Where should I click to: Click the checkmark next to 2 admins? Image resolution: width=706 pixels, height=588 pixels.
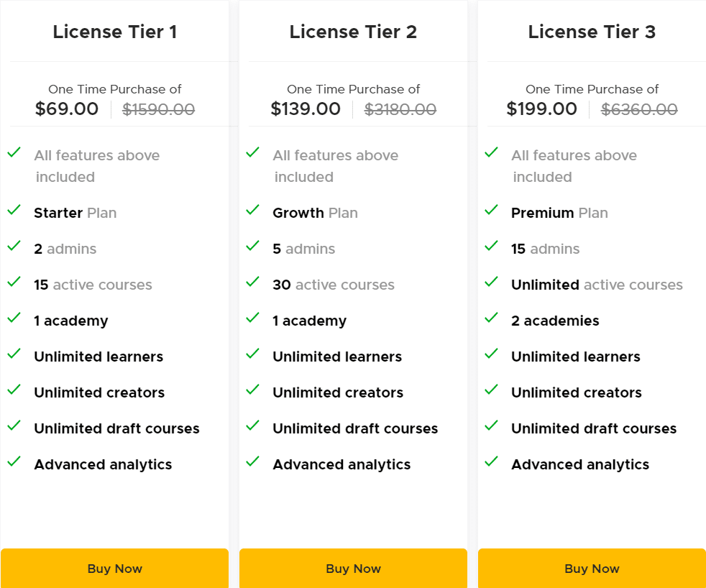14,246
